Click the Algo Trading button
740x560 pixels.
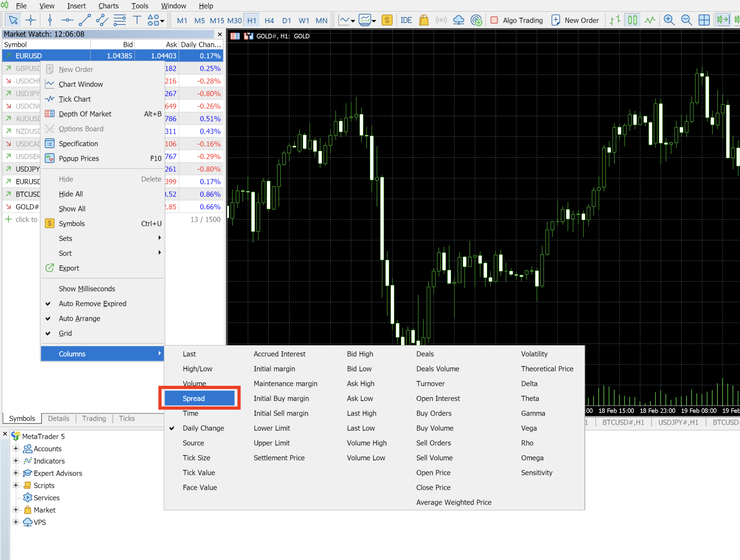[516, 20]
